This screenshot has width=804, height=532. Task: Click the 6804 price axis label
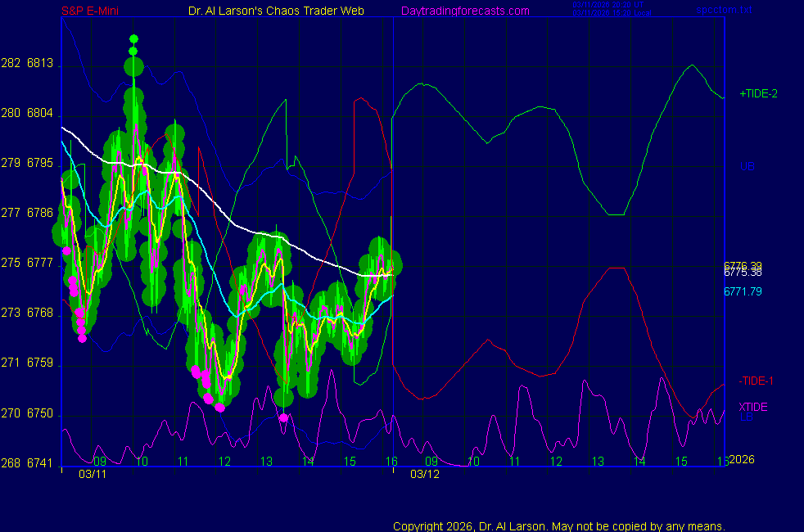39,114
